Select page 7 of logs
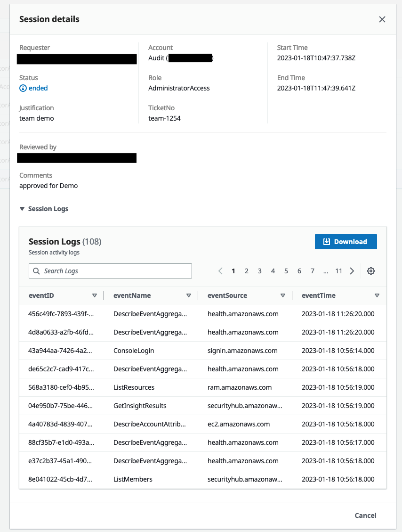 pyautogui.click(x=313, y=271)
